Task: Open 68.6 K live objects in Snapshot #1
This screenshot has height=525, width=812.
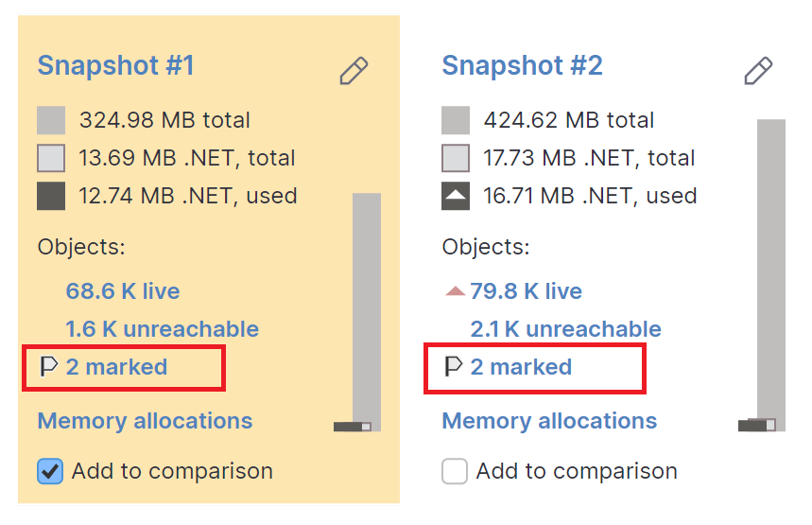Action: click(x=123, y=291)
